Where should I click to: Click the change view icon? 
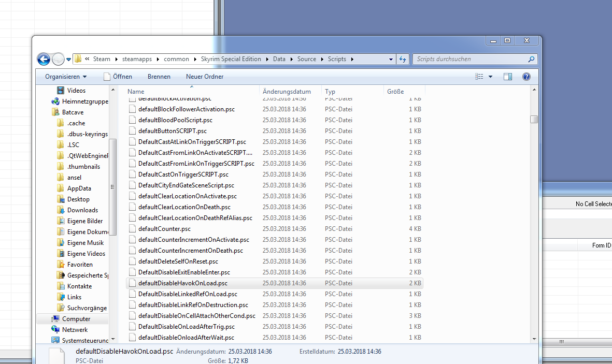coord(479,77)
